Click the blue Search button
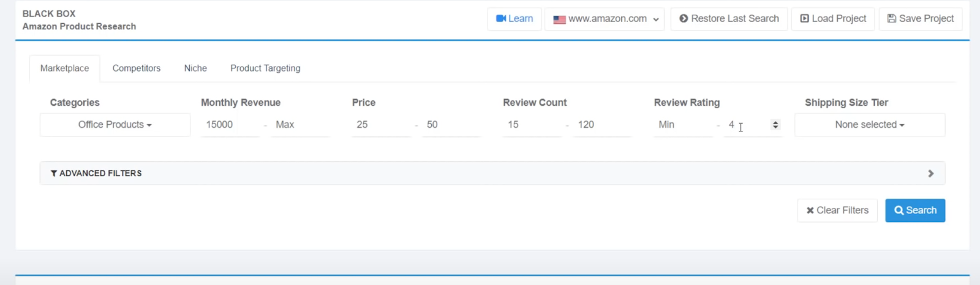 (914, 210)
